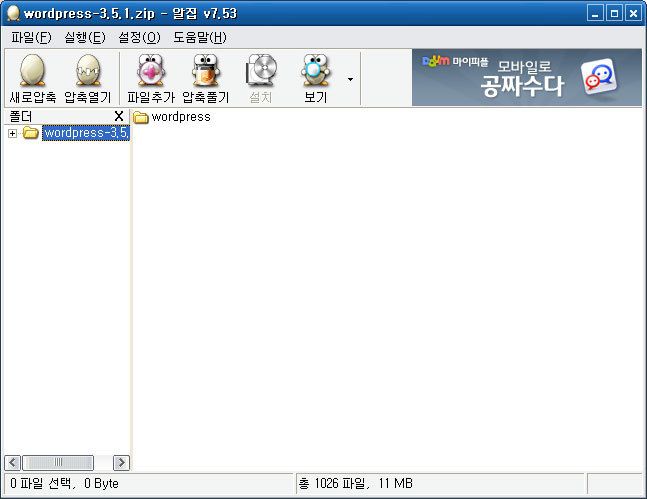Click the left arrow of folder panel scrollbar
Screen dimensions: 647x499
coord(12,463)
